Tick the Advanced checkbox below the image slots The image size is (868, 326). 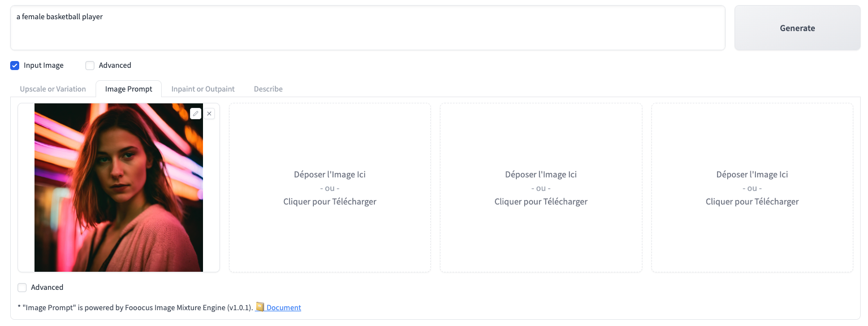(x=22, y=288)
